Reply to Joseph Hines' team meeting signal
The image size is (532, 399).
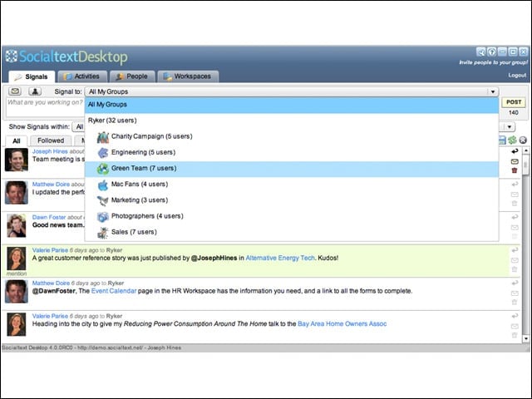pyautogui.click(x=515, y=151)
